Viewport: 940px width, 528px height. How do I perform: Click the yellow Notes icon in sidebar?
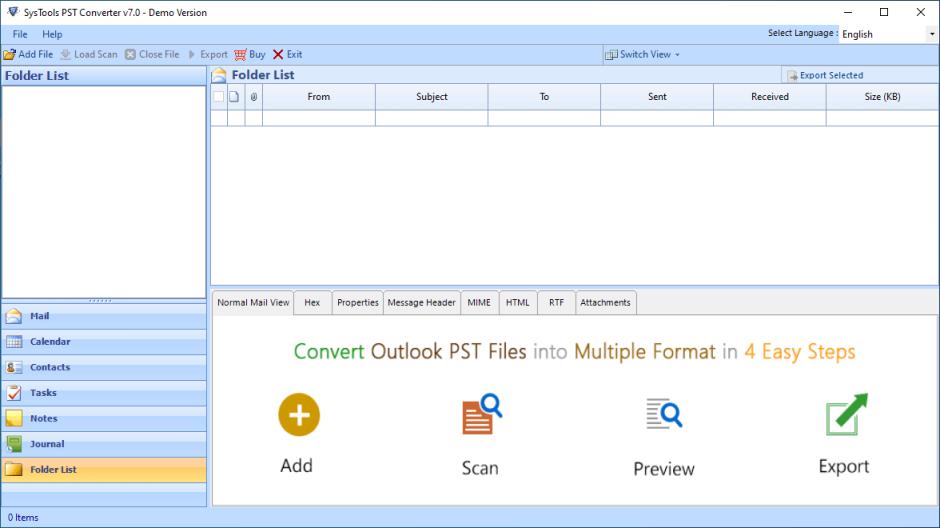(14, 418)
